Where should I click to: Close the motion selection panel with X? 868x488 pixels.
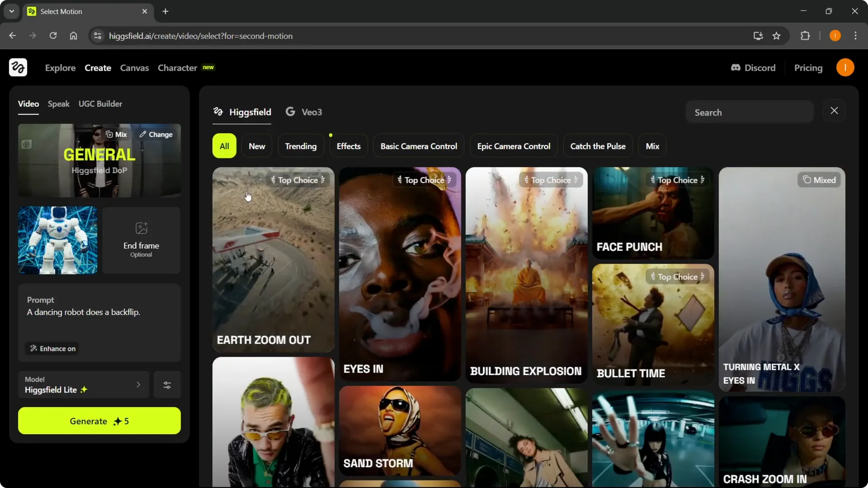834,111
